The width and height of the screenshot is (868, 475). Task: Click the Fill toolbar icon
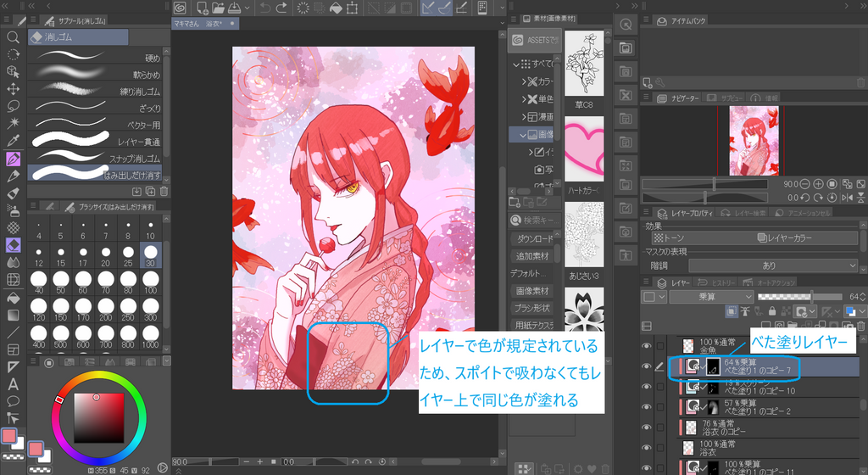336,8
